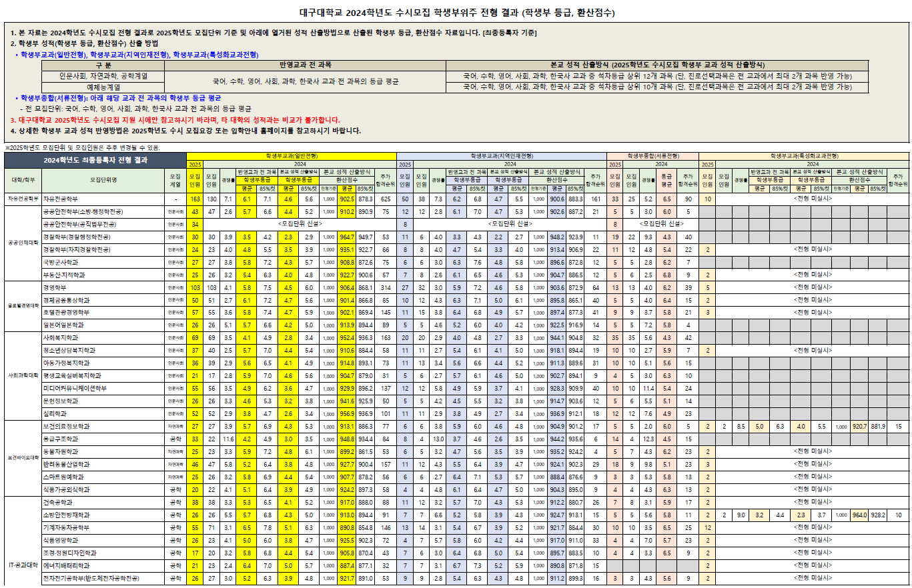
Task: Click the page title '대구대학교 2024학년도 수시모집' heading
Action: click(x=457, y=12)
